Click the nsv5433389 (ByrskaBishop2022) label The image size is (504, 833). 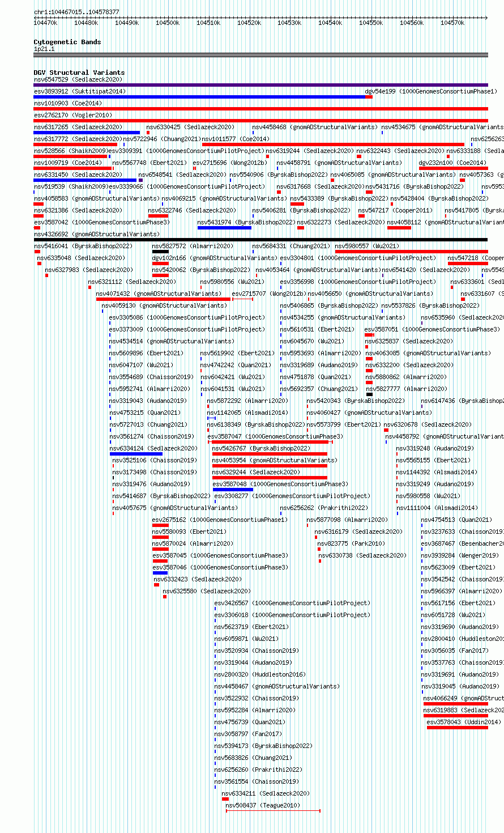coord(340,199)
